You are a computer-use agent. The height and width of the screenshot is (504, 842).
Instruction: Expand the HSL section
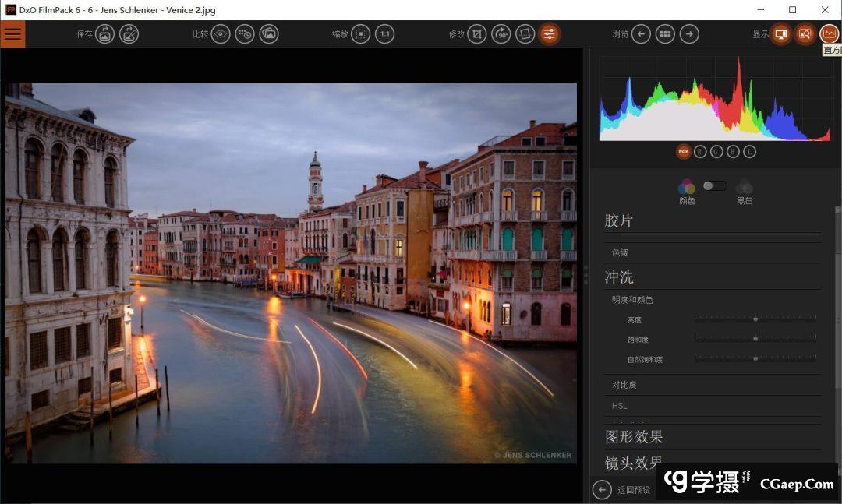[x=620, y=406]
